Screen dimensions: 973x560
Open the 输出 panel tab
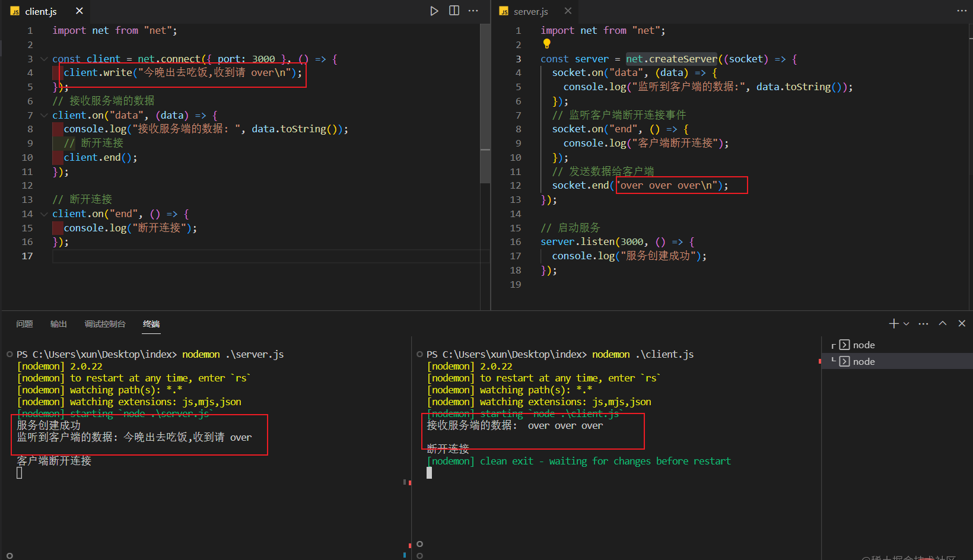pos(58,324)
